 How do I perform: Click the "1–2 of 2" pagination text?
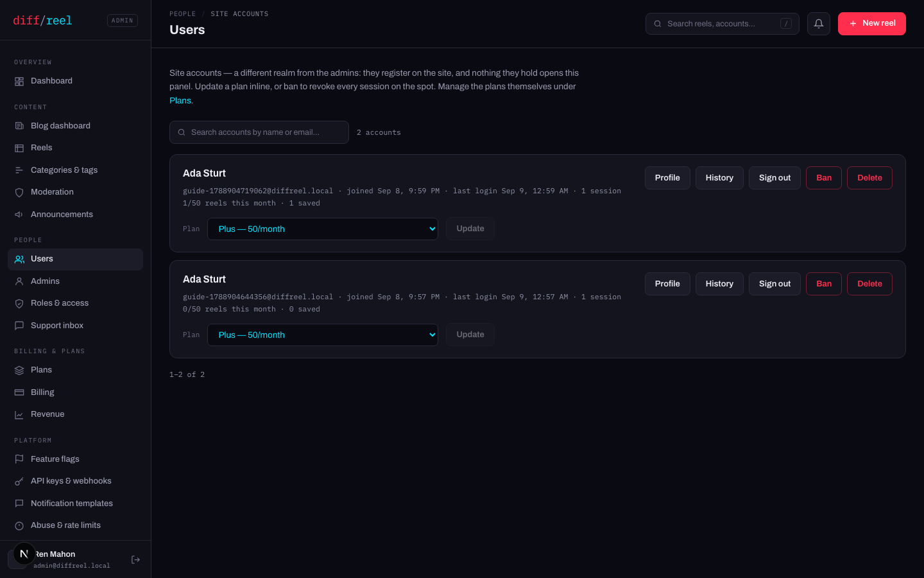(x=187, y=375)
